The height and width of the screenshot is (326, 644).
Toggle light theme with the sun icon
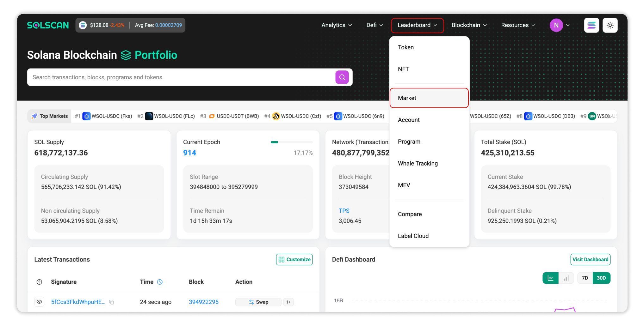pos(610,25)
